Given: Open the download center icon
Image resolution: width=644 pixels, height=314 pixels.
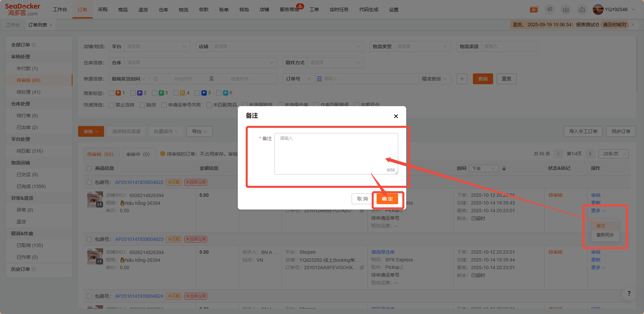Looking at the screenshot, I should [x=566, y=10].
